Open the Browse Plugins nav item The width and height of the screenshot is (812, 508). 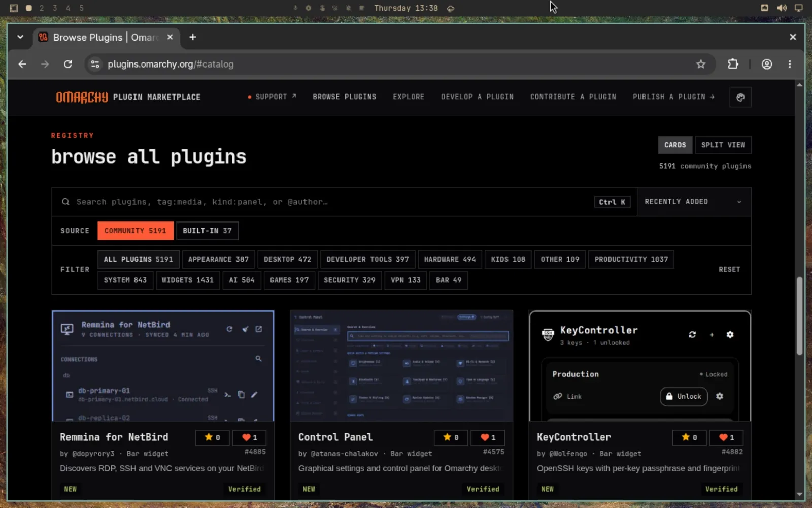click(344, 97)
